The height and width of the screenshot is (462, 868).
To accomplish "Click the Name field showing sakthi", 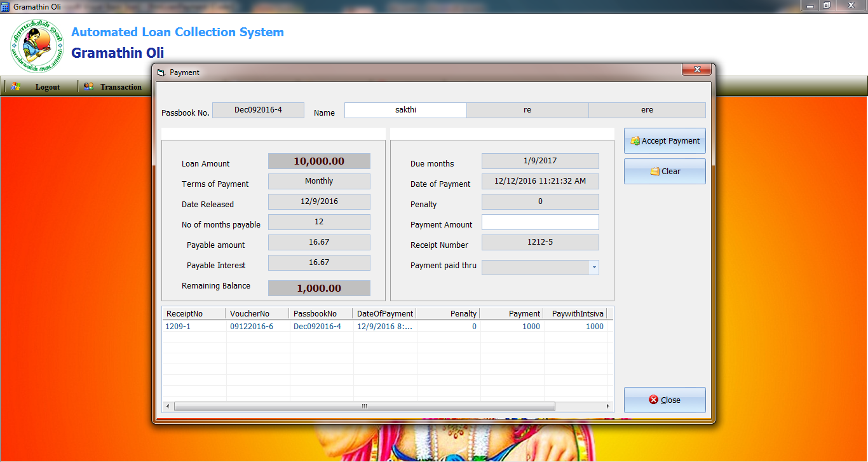I will click(405, 110).
